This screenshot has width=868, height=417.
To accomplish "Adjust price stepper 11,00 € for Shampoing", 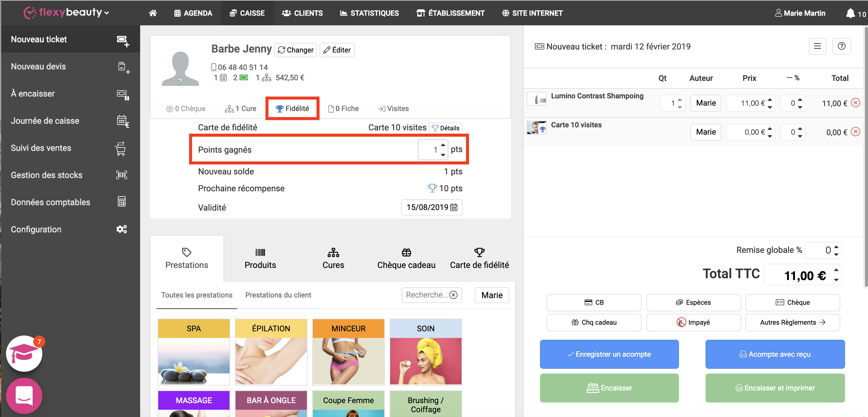I will tap(770, 103).
